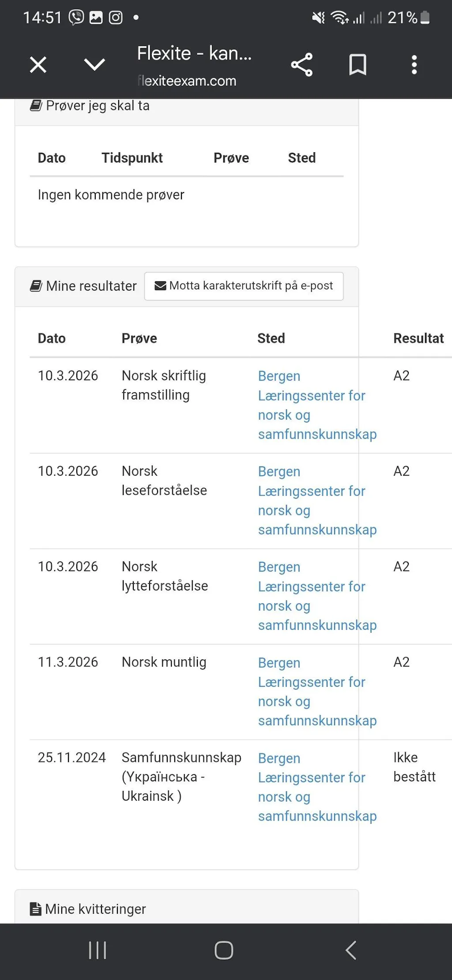Screen dimensions: 452x980
Task: Tap the Viber notification icon in status bar
Action: tap(76, 18)
